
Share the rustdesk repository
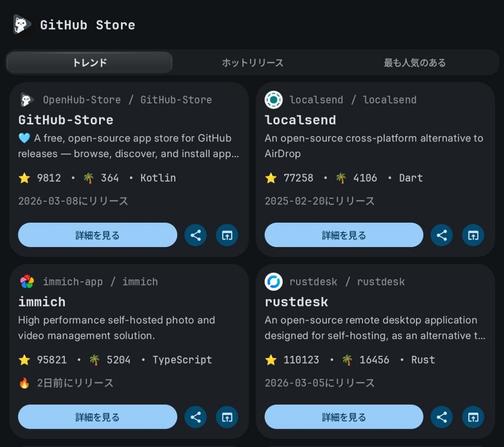442,417
